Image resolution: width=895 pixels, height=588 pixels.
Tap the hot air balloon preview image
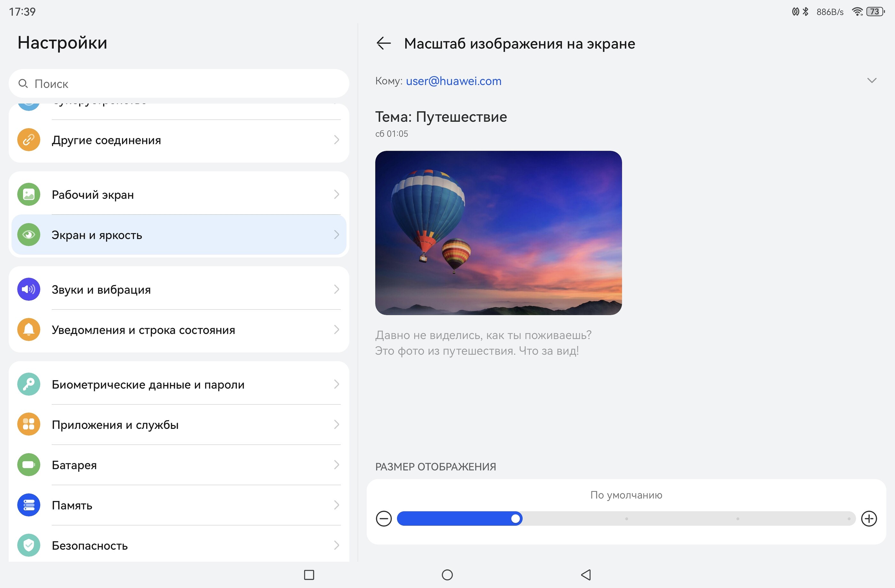click(498, 233)
